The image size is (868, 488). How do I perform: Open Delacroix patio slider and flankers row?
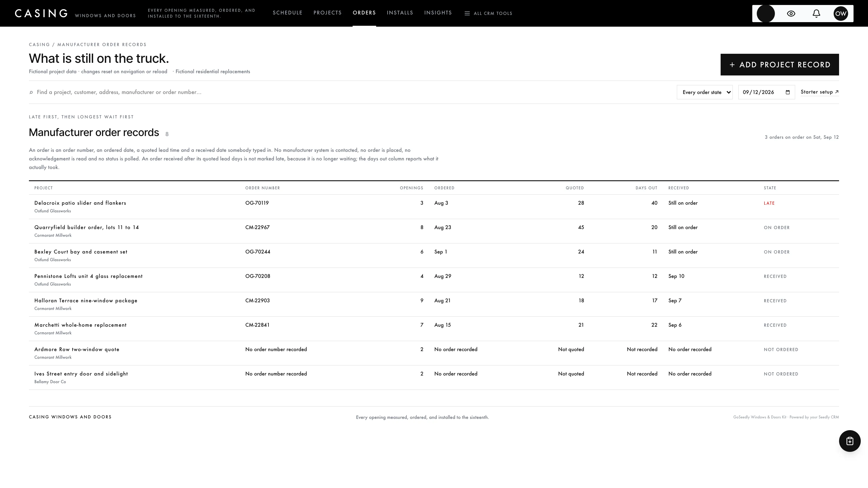(434, 207)
